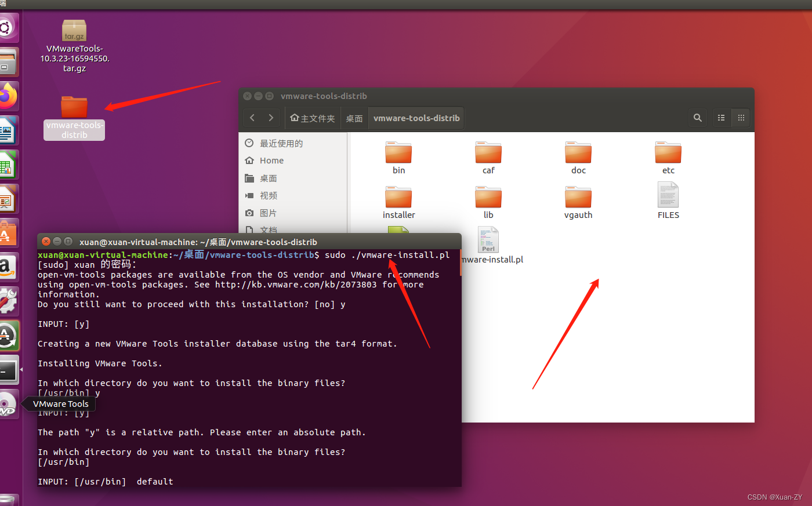Select the bin folder
Screen dimensions: 812x506
click(x=398, y=158)
